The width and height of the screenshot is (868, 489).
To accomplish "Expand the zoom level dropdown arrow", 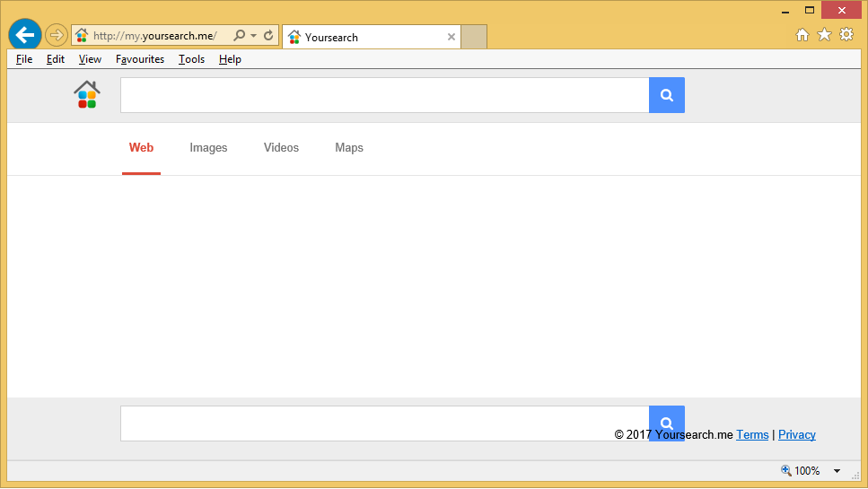I will pos(837,471).
